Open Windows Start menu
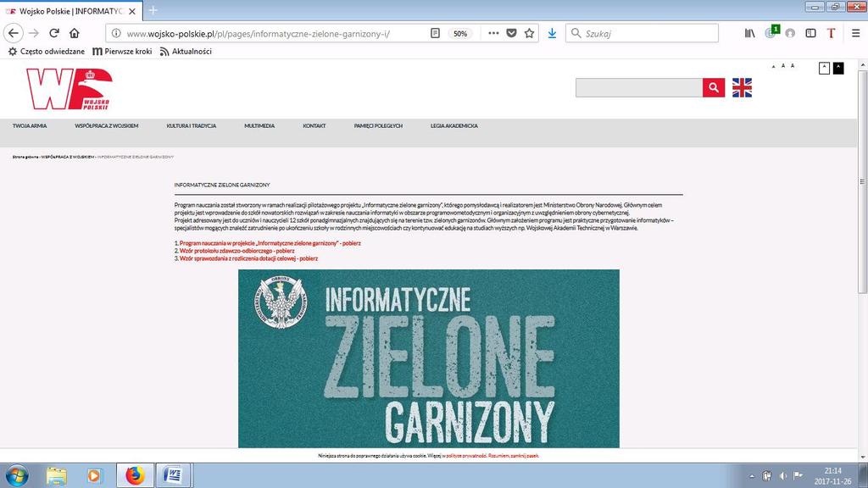868x488 pixels. click(x=17, y=476)
